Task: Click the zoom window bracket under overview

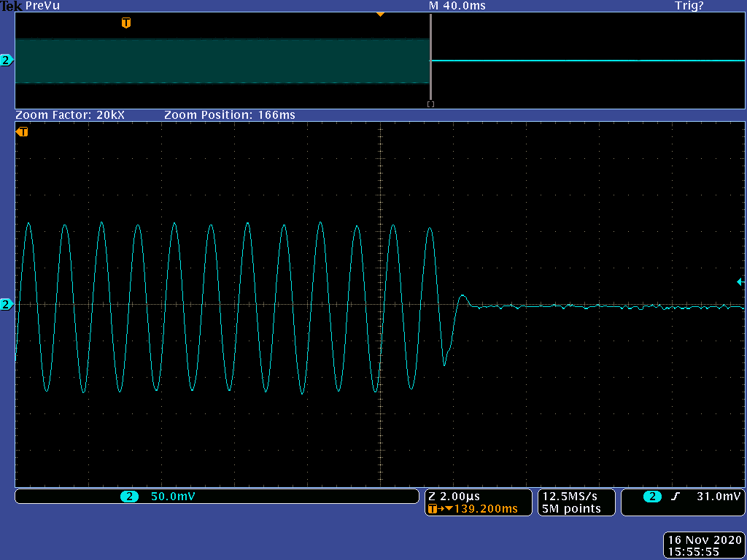Action: point(430,104)
